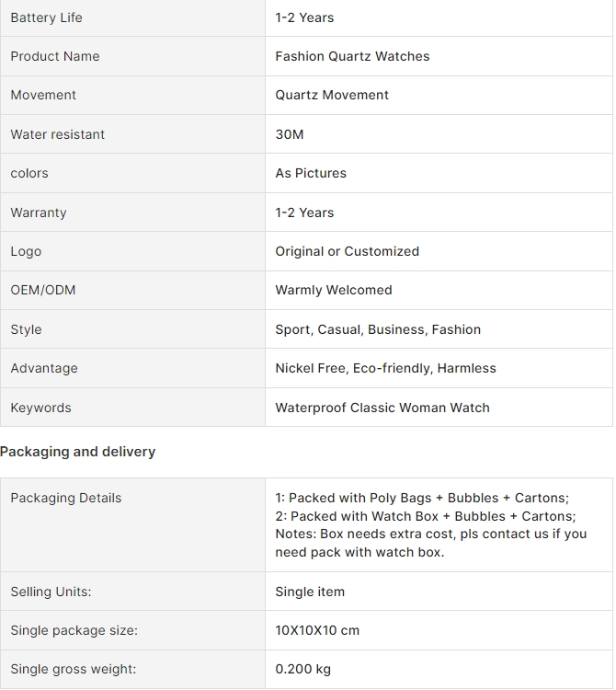The height and width of the screenshot is (690, 616).
Task: Select Waterproof Classic Woman Watch keywords
Action: [382, 408]
